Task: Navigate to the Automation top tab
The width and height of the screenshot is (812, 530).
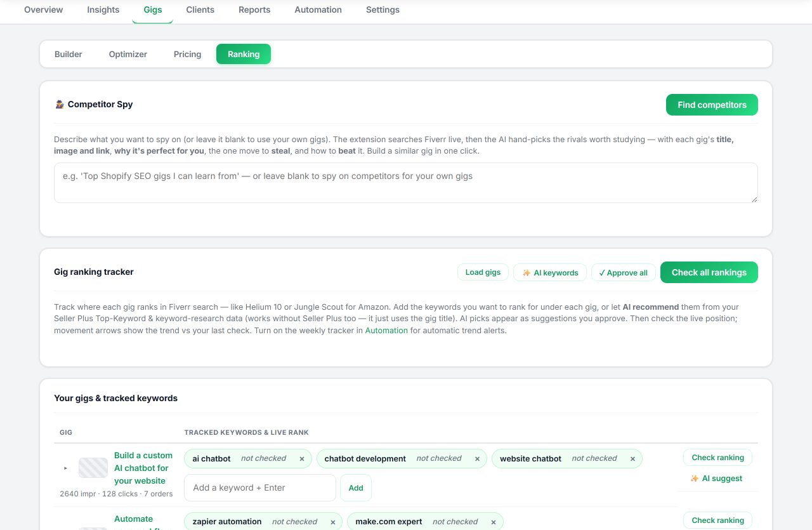Action: point(318,10)
